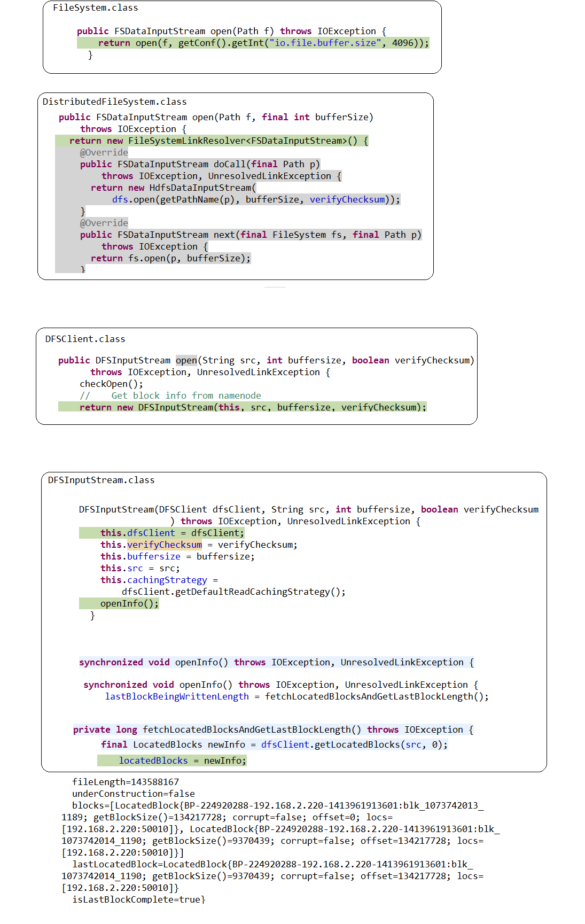This screenshot has width=585, height=924.
Task: Click the line "return new FileSystemLinkResolver<FSDataInputStream>() {"
Action: pos(219,141)
